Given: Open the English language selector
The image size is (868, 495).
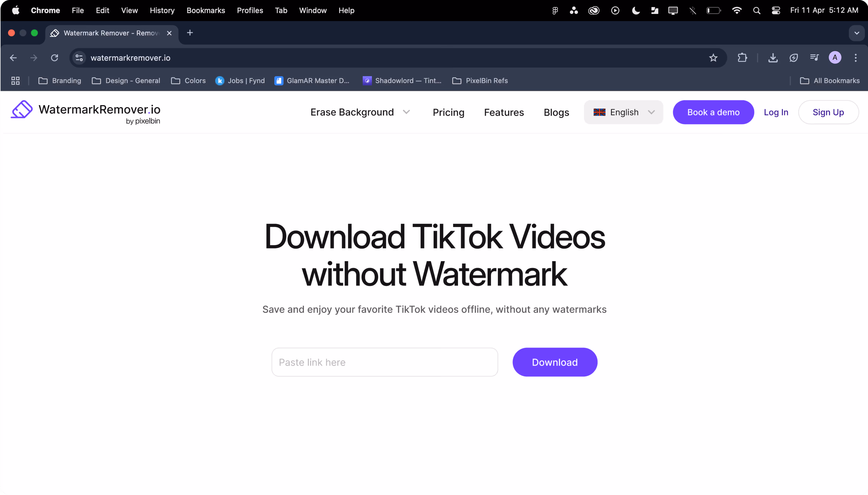Looking at the screenshot, I should click(x=623, y=112).
